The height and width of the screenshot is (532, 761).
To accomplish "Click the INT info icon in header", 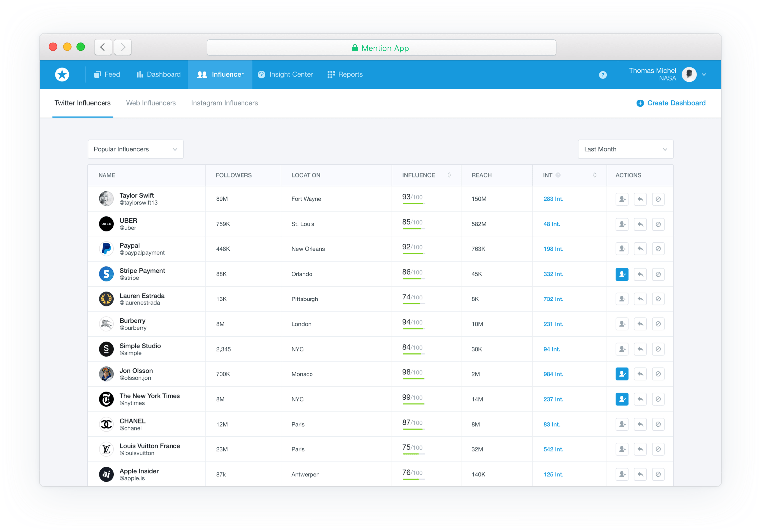I will click(x=558, y=175).
